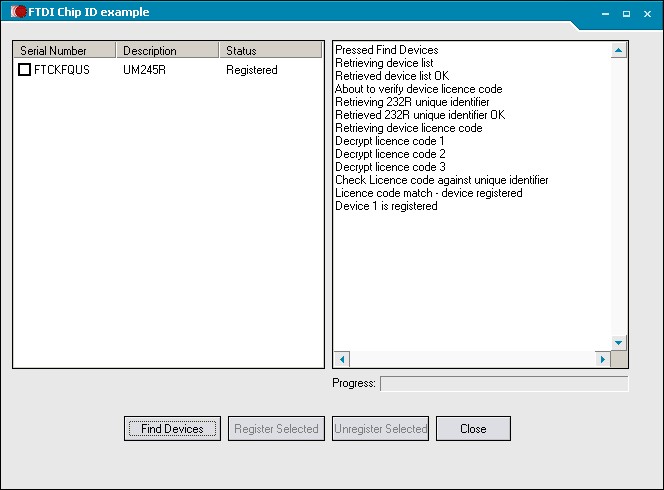Screen dimensions: 664x490
Task: Click the Progress bar field
Action: 504,383
